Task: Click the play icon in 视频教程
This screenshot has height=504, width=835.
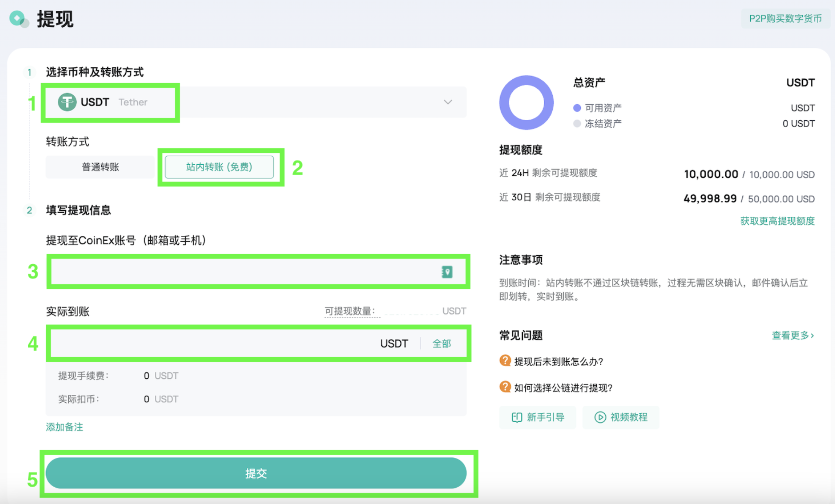Action: 600,417
